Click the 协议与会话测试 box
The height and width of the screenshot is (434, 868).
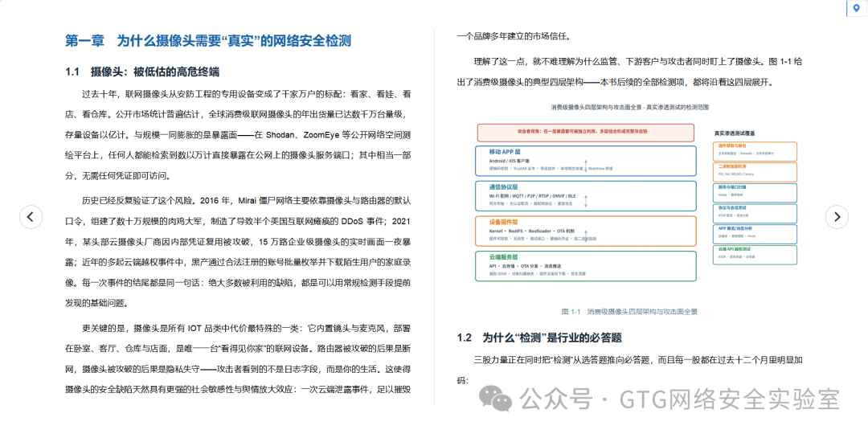point(755,213)
